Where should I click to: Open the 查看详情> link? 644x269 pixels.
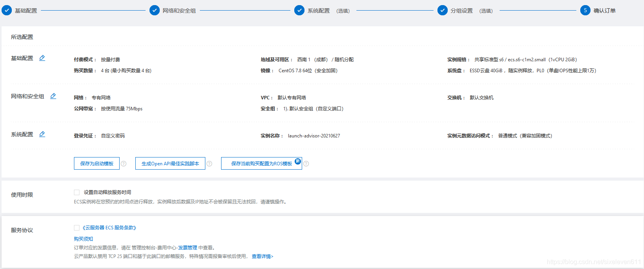pyautogui.click(x=262, y=256)
